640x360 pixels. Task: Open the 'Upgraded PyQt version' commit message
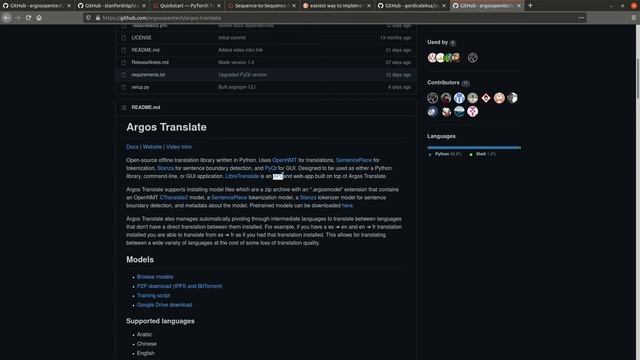[242, 75]
